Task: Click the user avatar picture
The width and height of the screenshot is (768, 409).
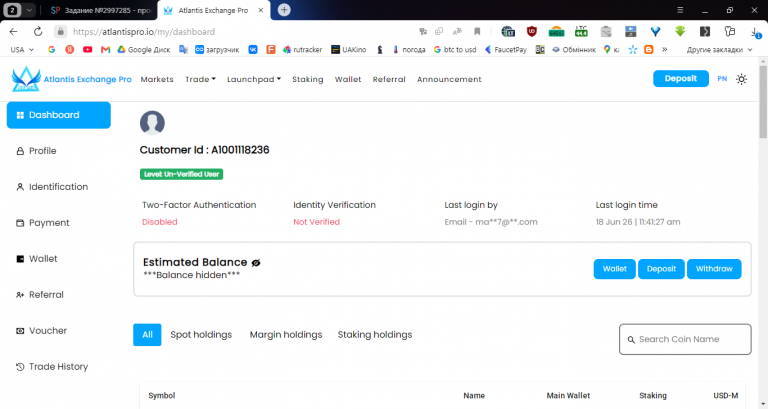Action: (152, 122)
